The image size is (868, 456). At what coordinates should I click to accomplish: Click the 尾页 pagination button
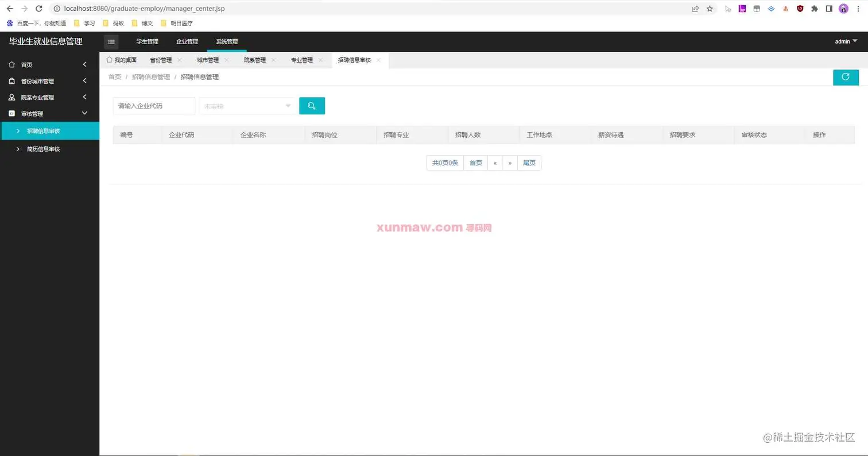[529, 163]
